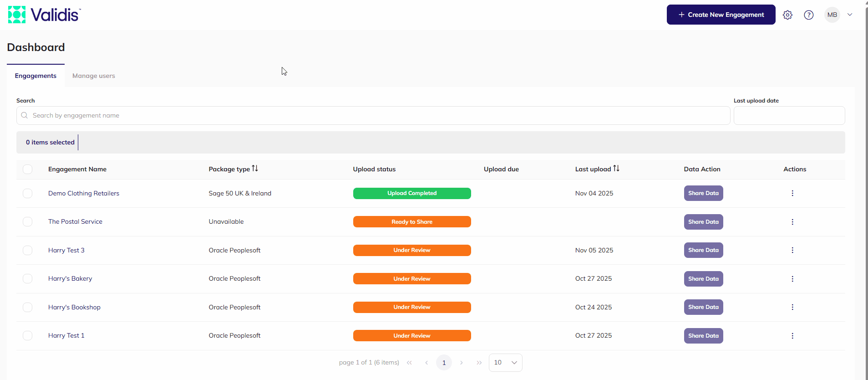868x380 pixels.
Task: Click the Upload Completed status badge
Action: (x=412, y=193)
